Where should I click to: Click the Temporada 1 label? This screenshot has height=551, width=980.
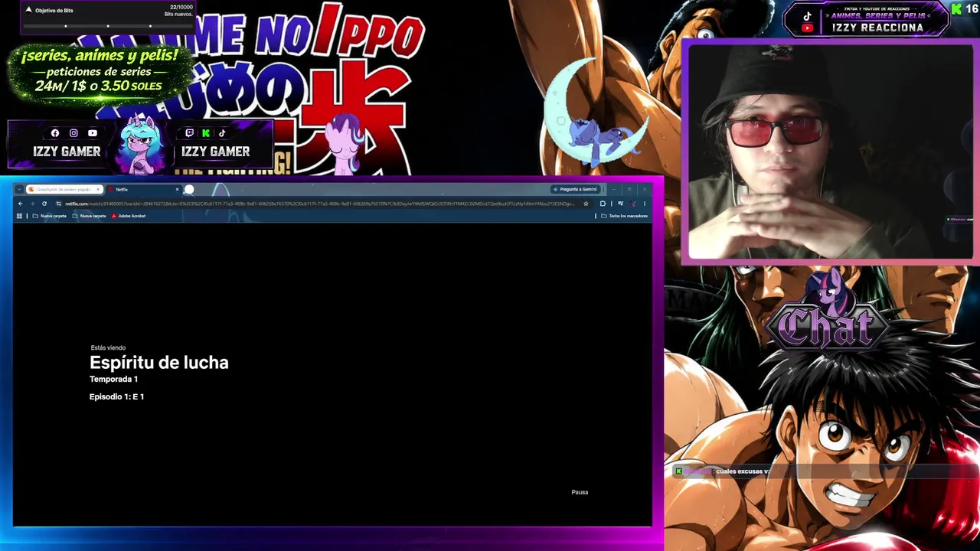113,380
